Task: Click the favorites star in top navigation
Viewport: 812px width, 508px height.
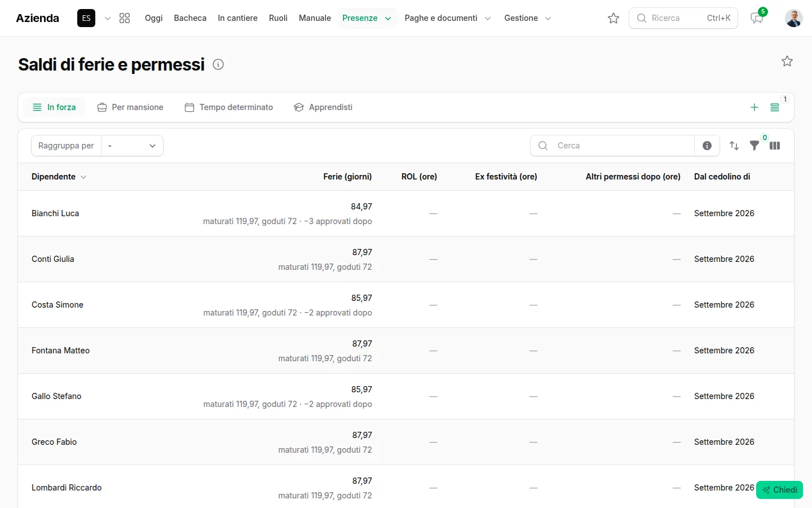Action: point(614,18)
